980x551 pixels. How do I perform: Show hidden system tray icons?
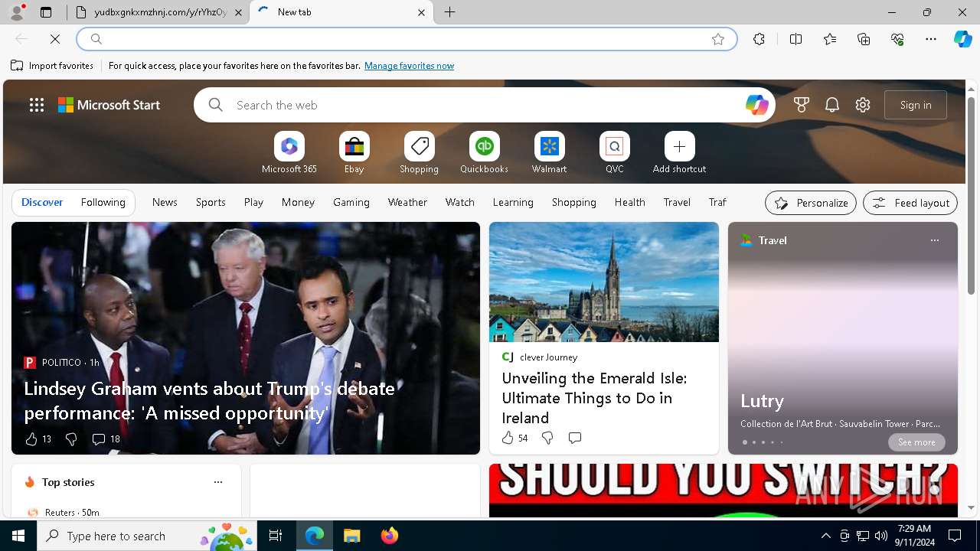825,536
